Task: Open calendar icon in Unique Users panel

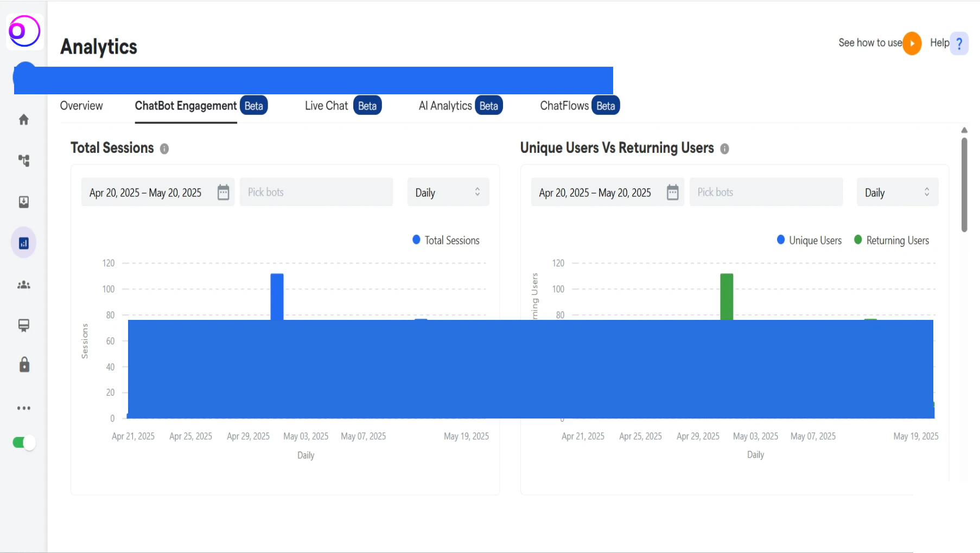Action: click(x=673, y=192)
